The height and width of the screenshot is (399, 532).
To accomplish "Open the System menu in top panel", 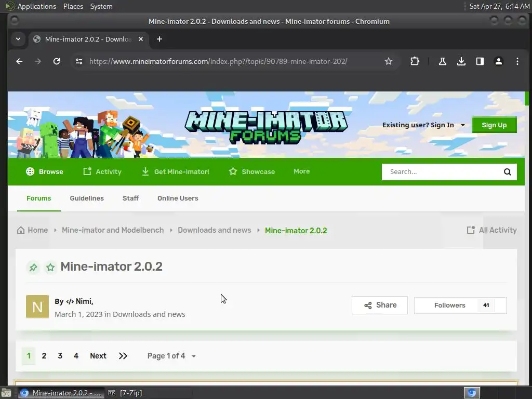I will pyautogui.click(x=101, y=6).
